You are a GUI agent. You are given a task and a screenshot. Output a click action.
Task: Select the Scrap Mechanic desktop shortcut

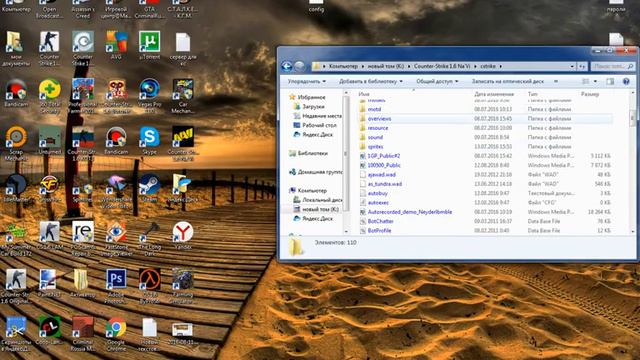tap(16, 143)
